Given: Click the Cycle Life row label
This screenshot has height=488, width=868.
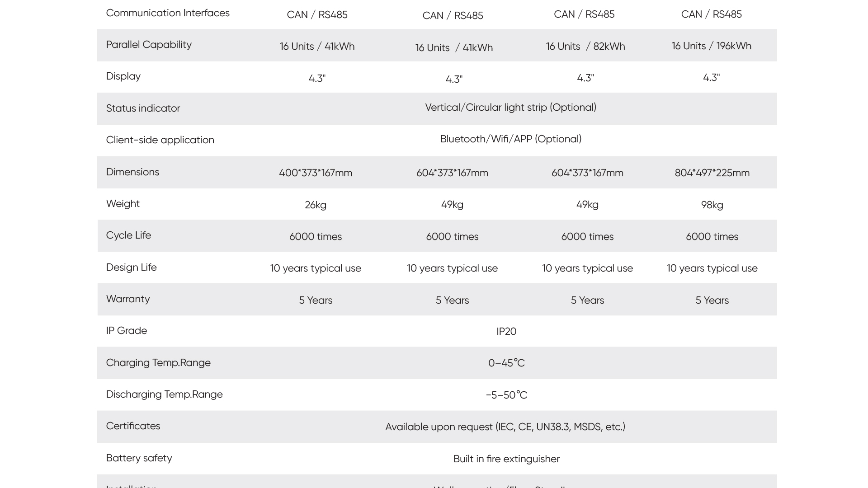Looking at the screenshot, I should pyautogui.click(x=128, y=235).
